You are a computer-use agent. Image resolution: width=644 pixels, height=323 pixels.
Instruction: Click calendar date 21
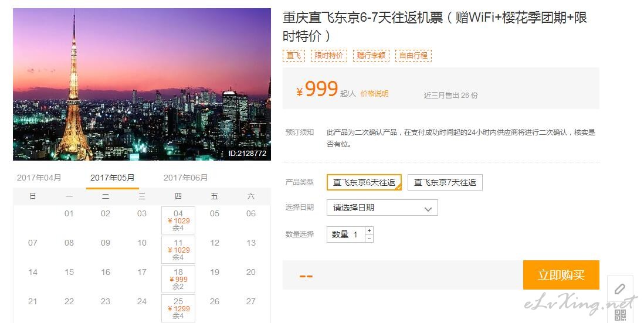click(32, 301)
